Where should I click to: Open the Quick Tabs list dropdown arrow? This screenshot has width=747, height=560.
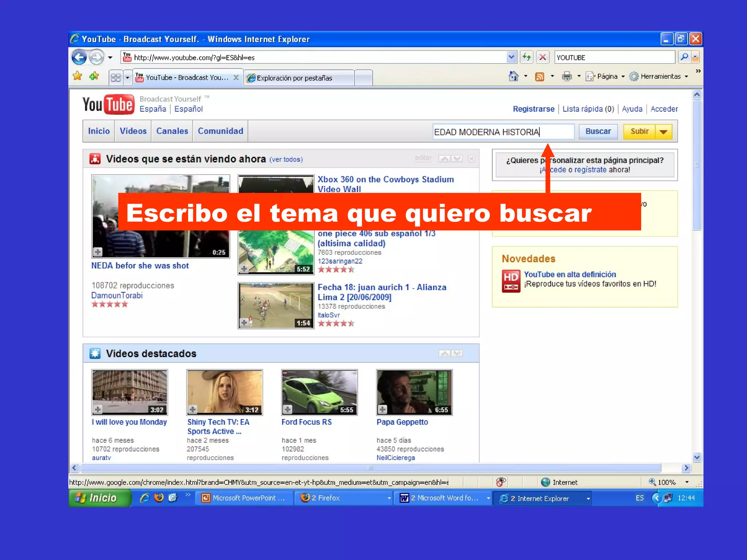pyautogui.click(x=127, y=78)
